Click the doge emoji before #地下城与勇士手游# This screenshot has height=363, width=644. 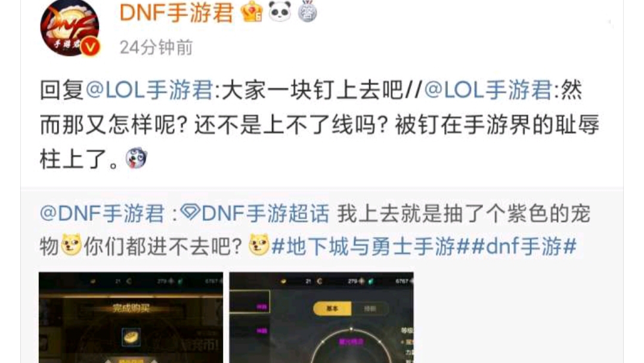(259, 245)
